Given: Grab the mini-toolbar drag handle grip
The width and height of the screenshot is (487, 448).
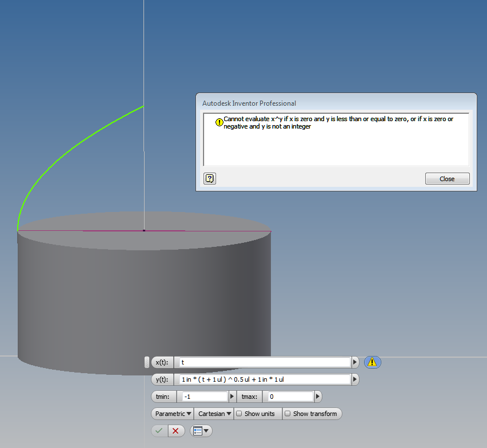Looking at the screenshot, I should [147, 362].
